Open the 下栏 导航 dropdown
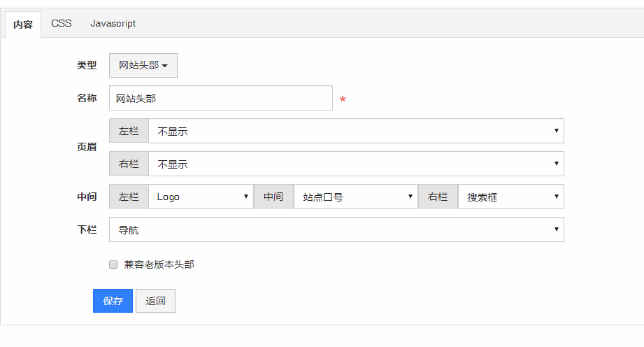Screen dimensions: 644x347 pos(336,229)
